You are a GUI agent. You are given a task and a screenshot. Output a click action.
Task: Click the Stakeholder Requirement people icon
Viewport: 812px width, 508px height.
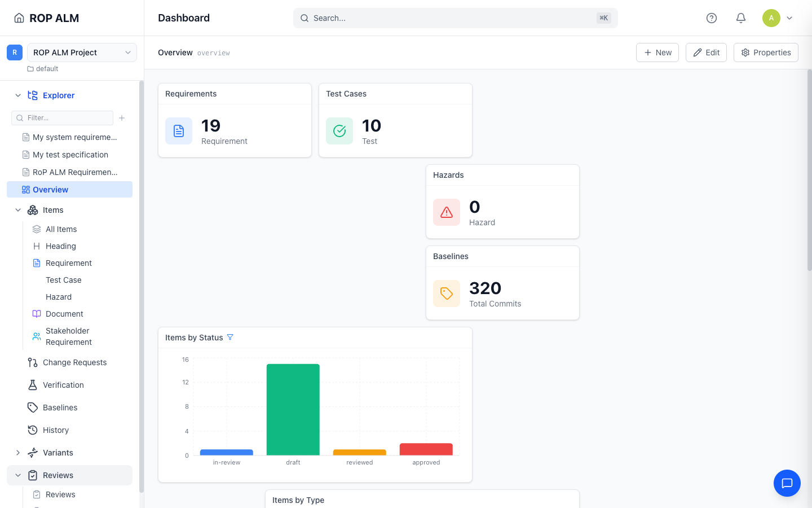37,336
